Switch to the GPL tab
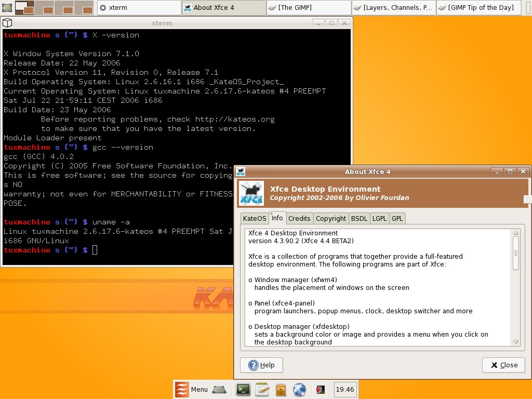 point(397,219)
